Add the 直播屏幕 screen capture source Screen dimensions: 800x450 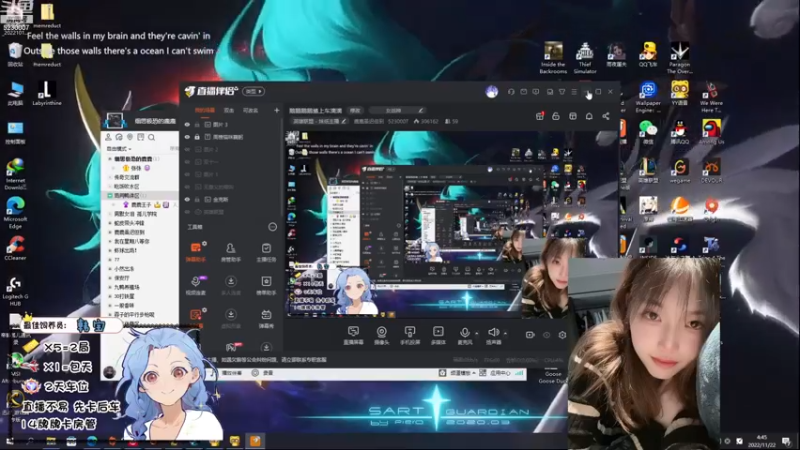click(x=353, y=335)
